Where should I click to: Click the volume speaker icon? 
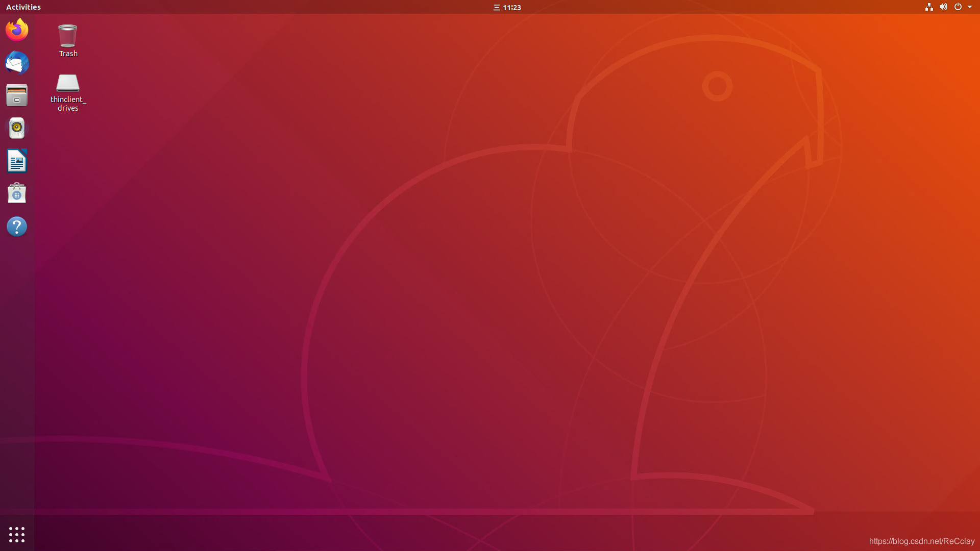943,7
